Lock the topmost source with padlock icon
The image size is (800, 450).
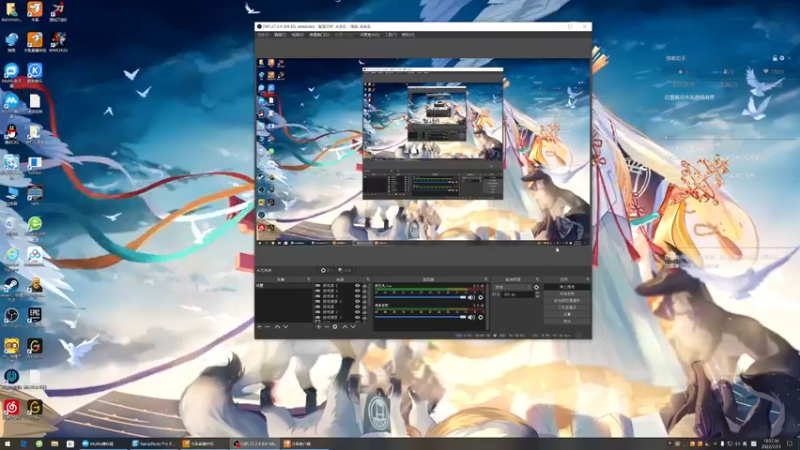pyautogui.click(x=365, y=286)
